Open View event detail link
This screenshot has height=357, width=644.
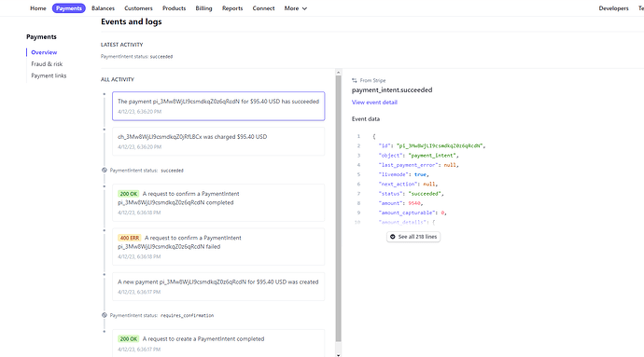[374, 103]
